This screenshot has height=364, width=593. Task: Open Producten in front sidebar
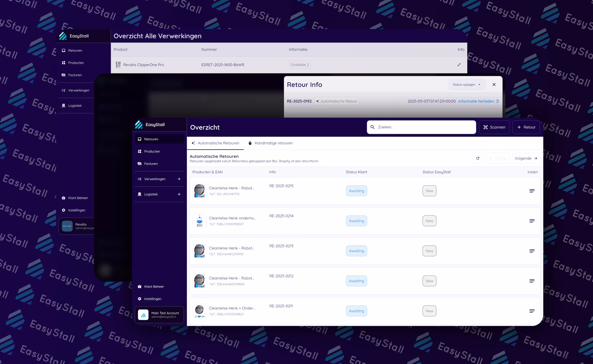click(152, 151)
